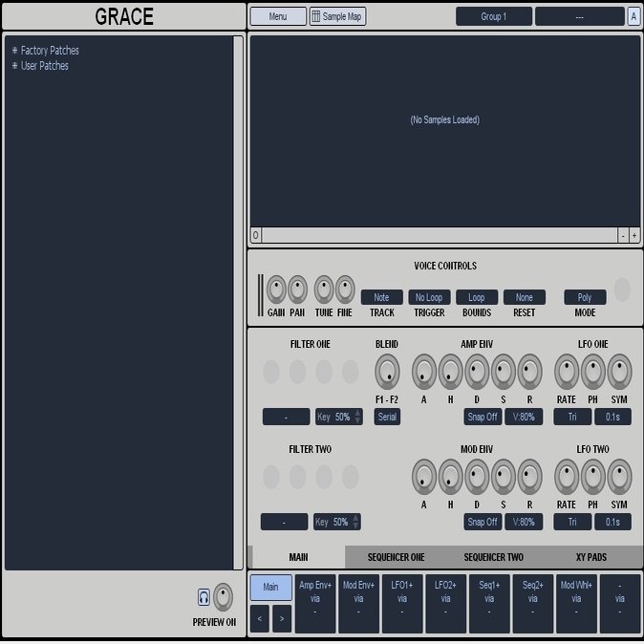This screenshot has height=644, width=644.
Task: Click the LFO One PH knob
Action: (x=593, y=372)
